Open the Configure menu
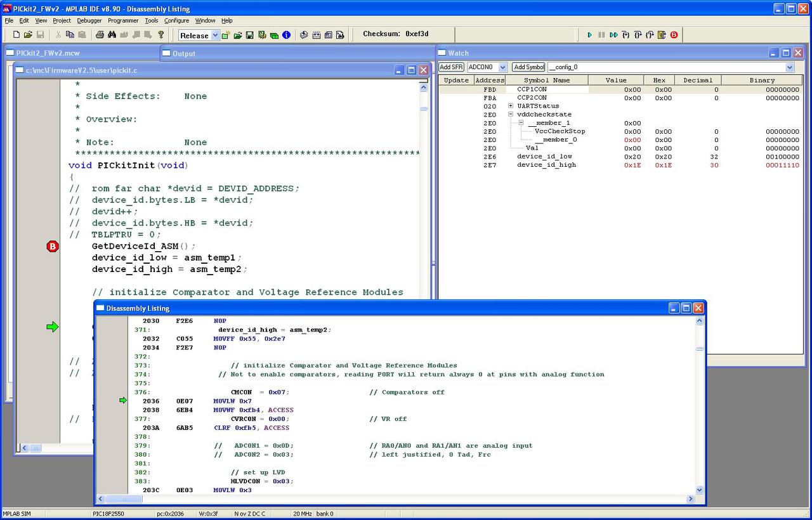The height and width of the screenshot is (520, 812). (176, 20)
